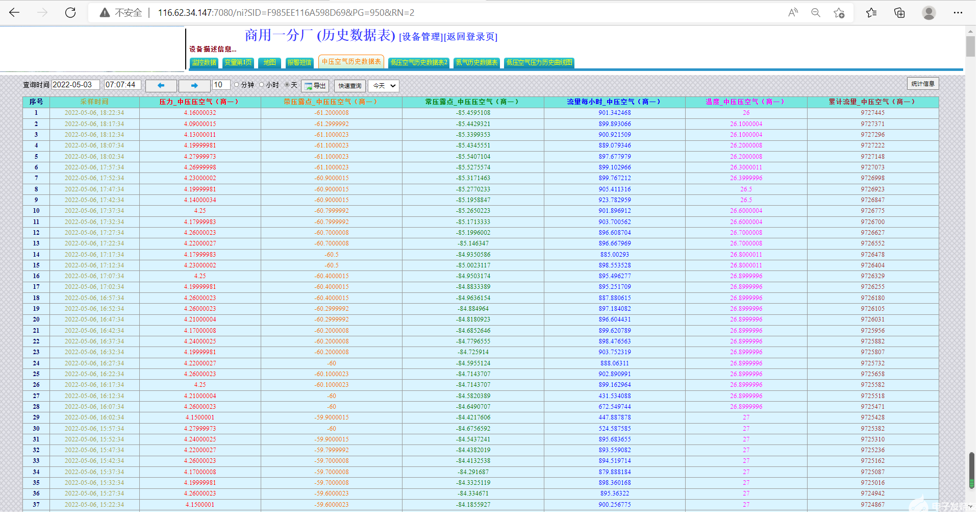
Task: Click the flow value 447.887878
Action: [x=615, y=417]
